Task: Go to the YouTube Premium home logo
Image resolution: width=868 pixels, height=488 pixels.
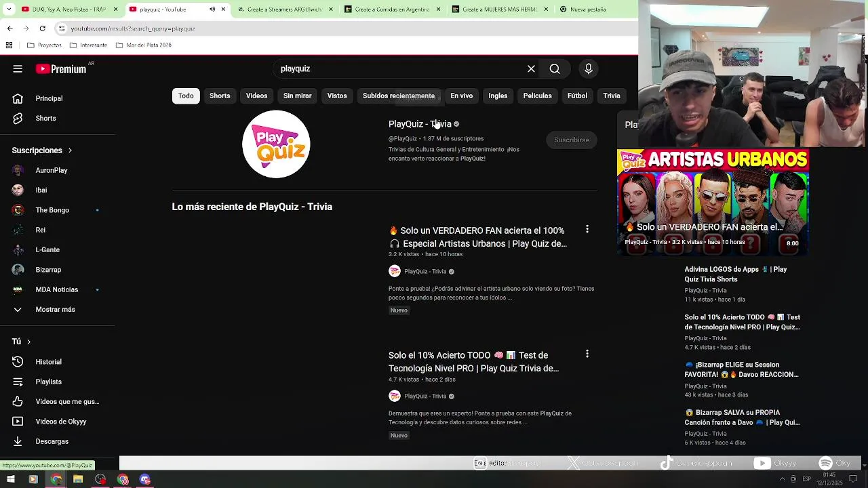Action: point(62,68)
